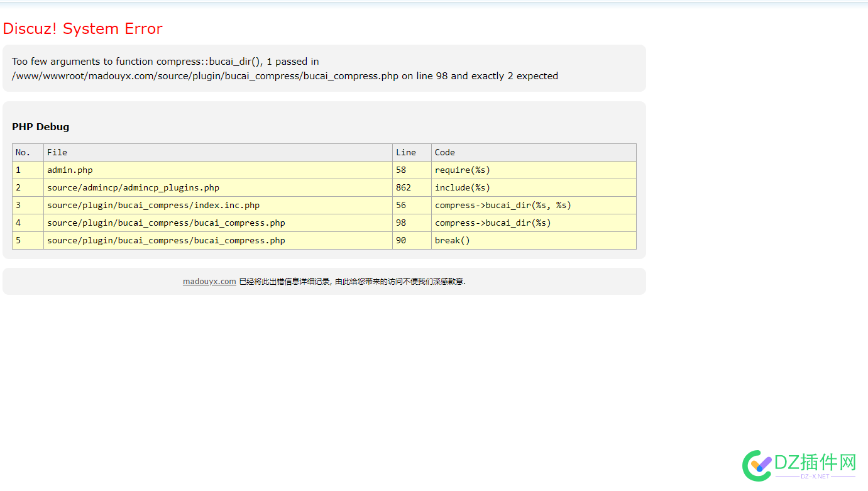The width and height of the screenshot is (868, 491).
Task: Select the 'Line' column header
Action: (x=412, y=152)
